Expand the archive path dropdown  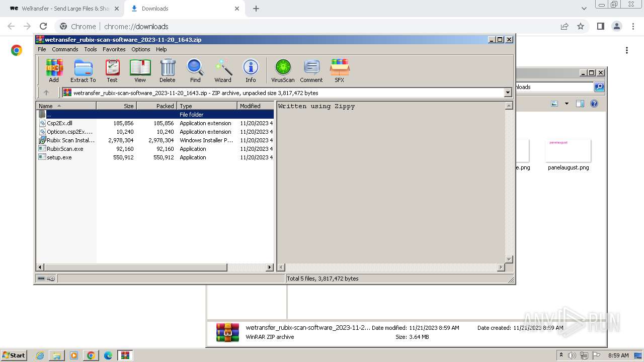pyautogui.click(x=508, y=93)
